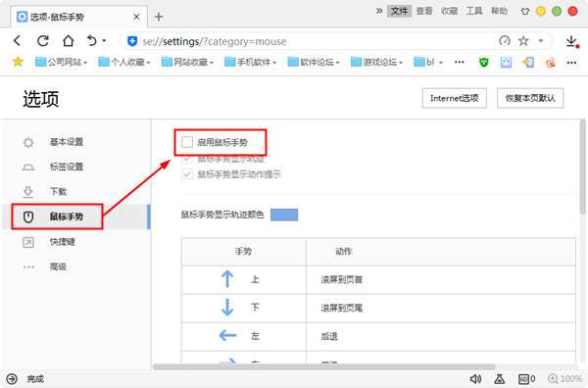
Task: Click the blue shield security icon in the address bar
Action: [x=132, y=41]
